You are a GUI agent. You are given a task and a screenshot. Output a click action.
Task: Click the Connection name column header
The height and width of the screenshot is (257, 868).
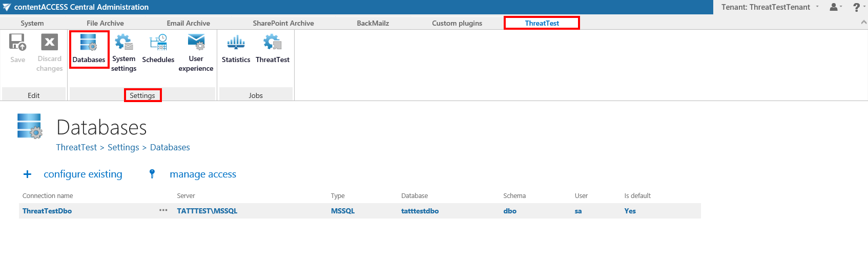[48, 196]
